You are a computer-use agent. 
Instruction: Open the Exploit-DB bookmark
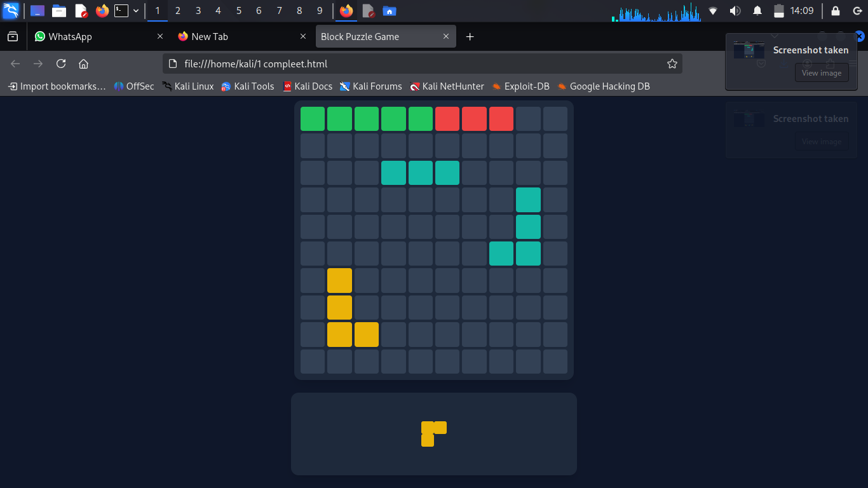coord(520,86)
